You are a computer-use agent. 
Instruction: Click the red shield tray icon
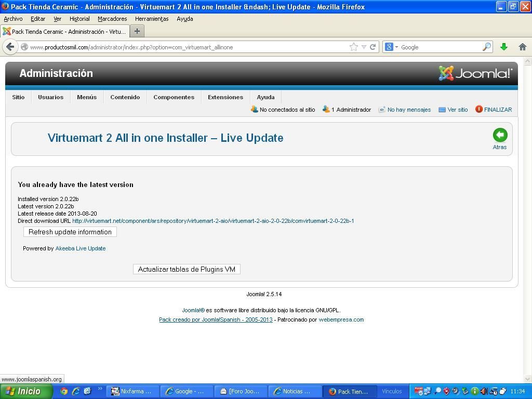point(446,391)
